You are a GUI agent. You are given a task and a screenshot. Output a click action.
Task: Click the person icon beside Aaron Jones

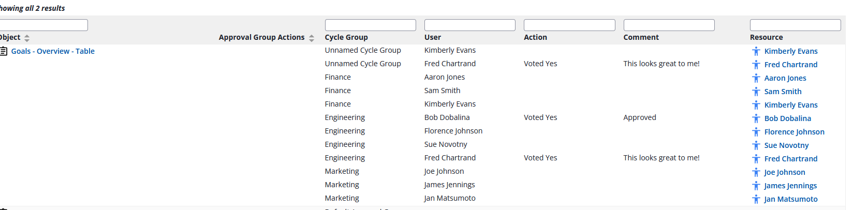coord(756,78)
